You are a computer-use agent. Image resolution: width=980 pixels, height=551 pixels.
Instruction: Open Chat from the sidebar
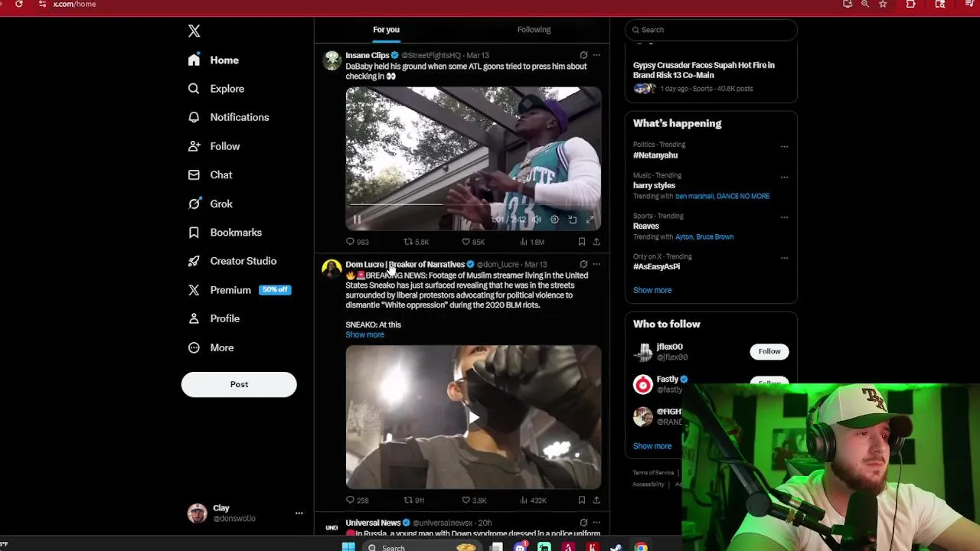point(210,174)
